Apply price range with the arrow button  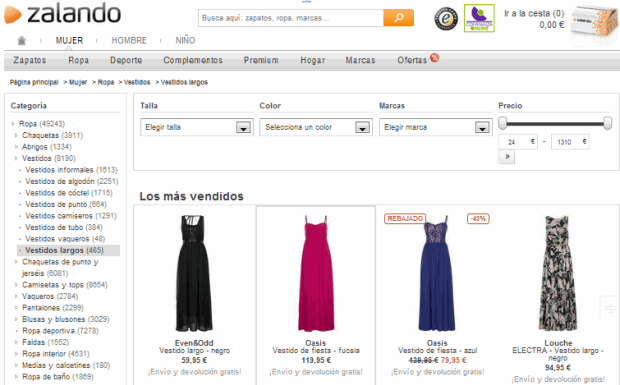(x=507, y=157)
